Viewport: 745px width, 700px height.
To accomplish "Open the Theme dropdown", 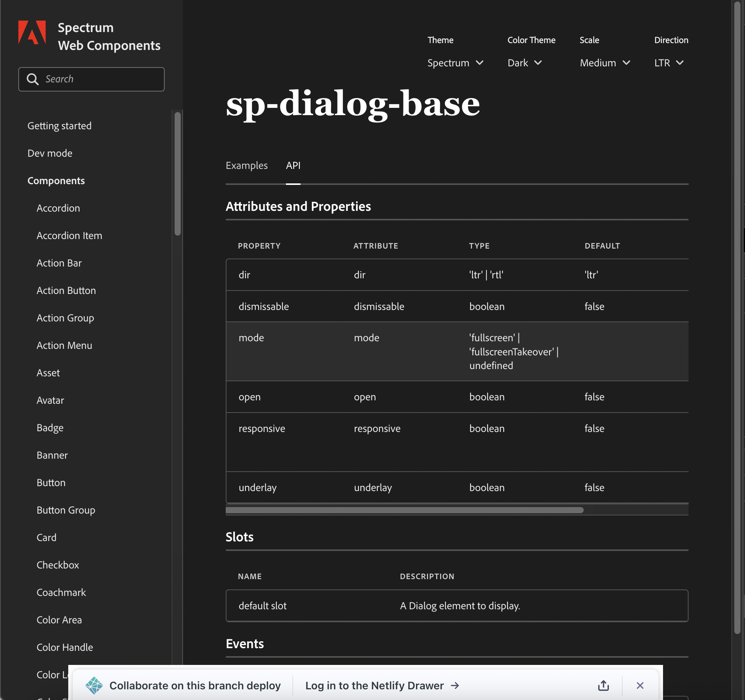I will 456,63.
